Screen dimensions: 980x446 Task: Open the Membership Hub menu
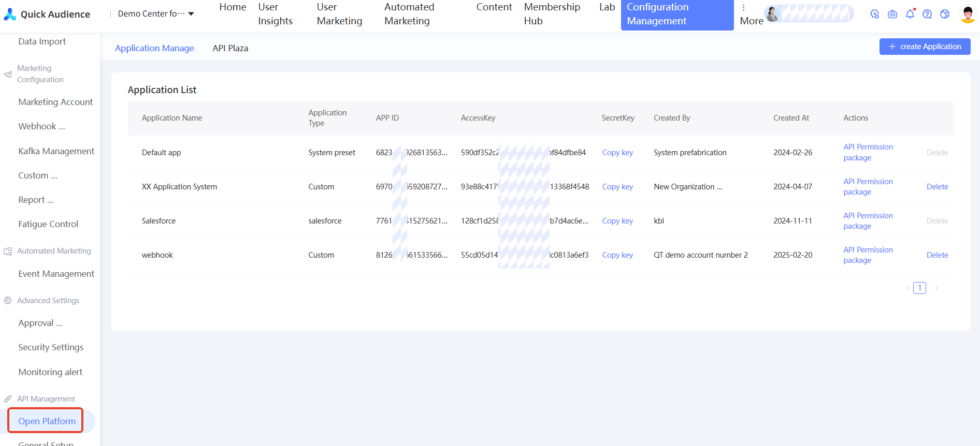pos(552,14)
